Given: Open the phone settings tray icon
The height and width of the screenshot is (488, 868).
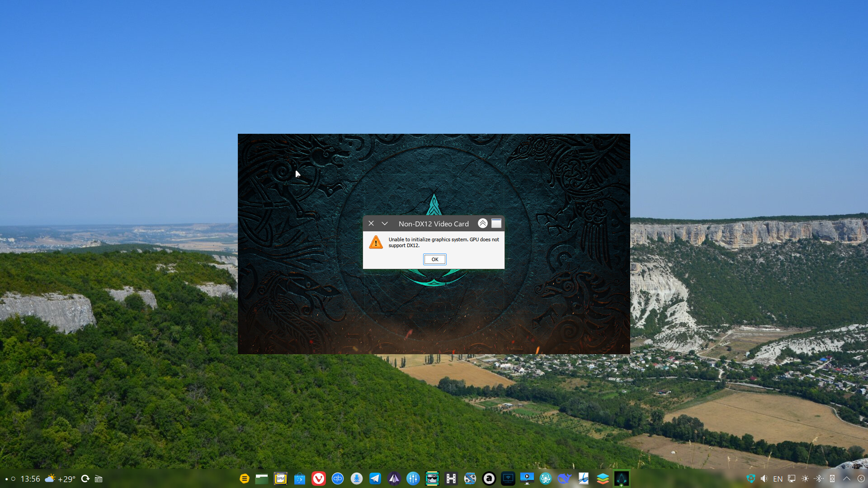Looking at the screenshot, I should pyautogui.click(x=832, y=479).
